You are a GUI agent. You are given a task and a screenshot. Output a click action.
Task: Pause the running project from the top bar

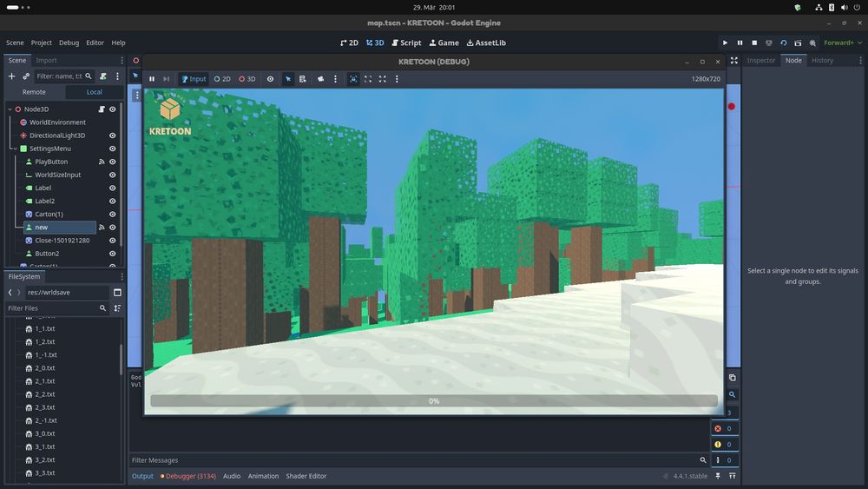tap(740, 43)
